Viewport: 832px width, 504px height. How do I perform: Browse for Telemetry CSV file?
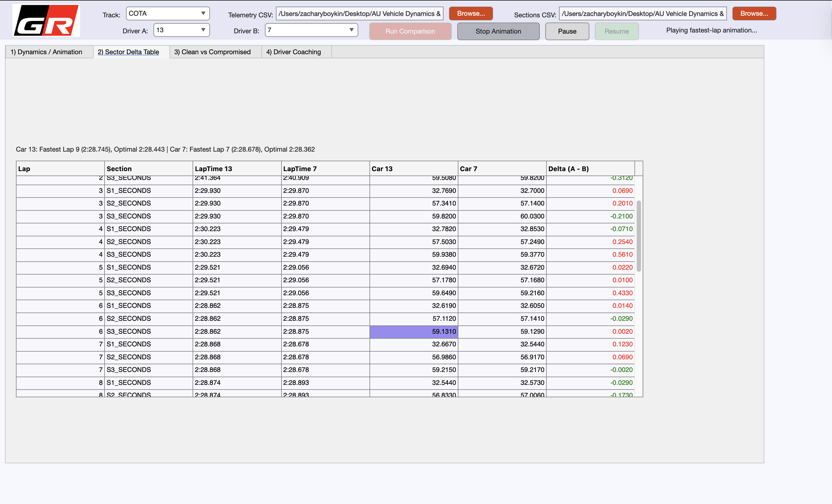[x=471, y=13]
